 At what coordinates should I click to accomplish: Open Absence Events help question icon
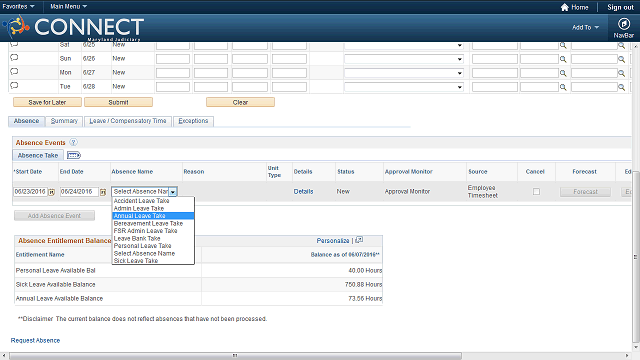coord(73,142)
